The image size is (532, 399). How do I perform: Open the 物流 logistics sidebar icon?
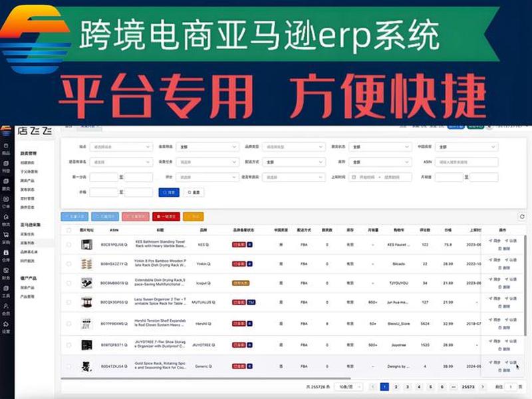6,217
